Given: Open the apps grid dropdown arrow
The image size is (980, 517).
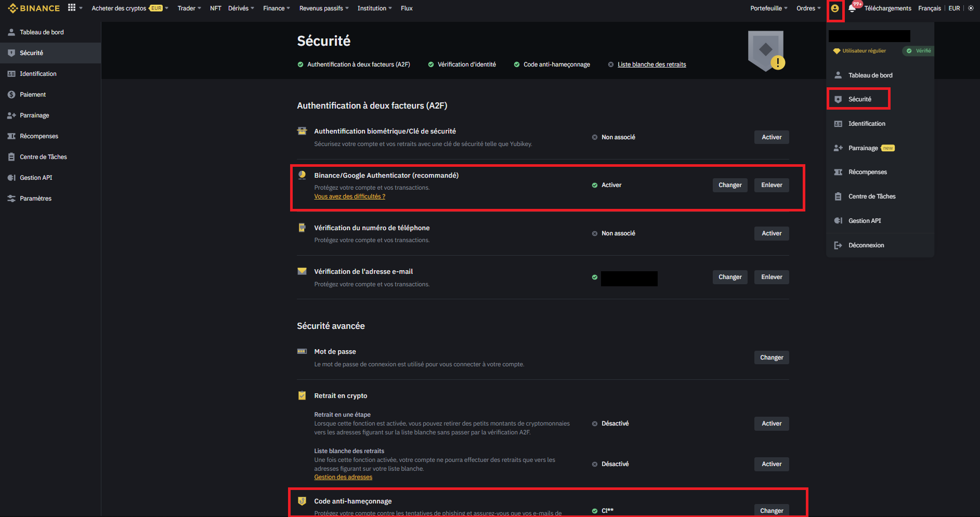Looking at the screenshot, I should point(81,8).
